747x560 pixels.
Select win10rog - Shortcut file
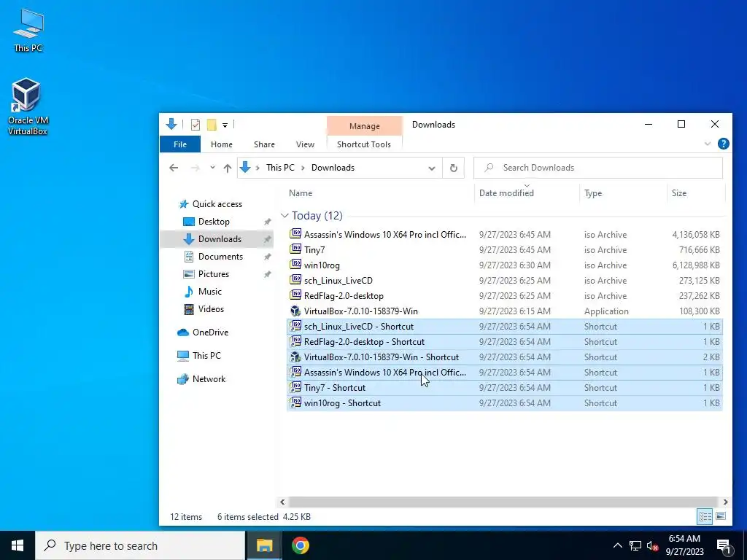(505, 402)
